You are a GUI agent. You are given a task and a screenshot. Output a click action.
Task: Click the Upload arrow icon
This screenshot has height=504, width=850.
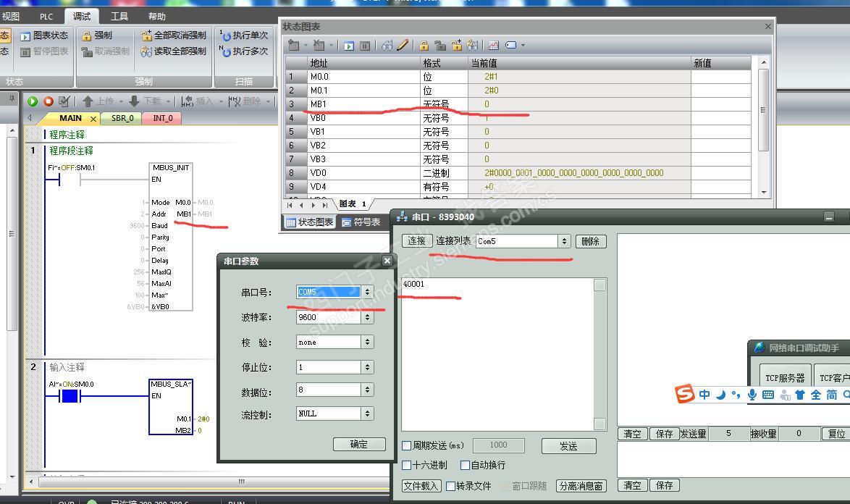[x=88, y=101]
